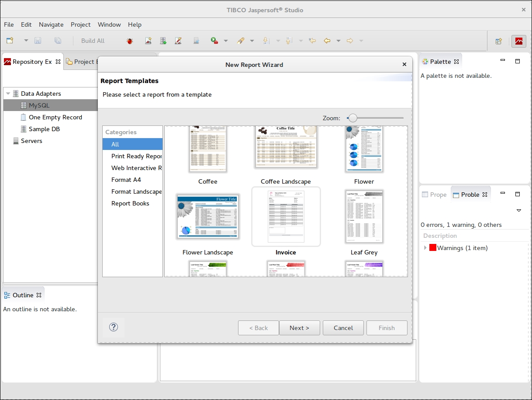The width and height of the screenshot is (532, 400).
Task: Click the New wizard toolbar icon
Action: pos(10,41)
